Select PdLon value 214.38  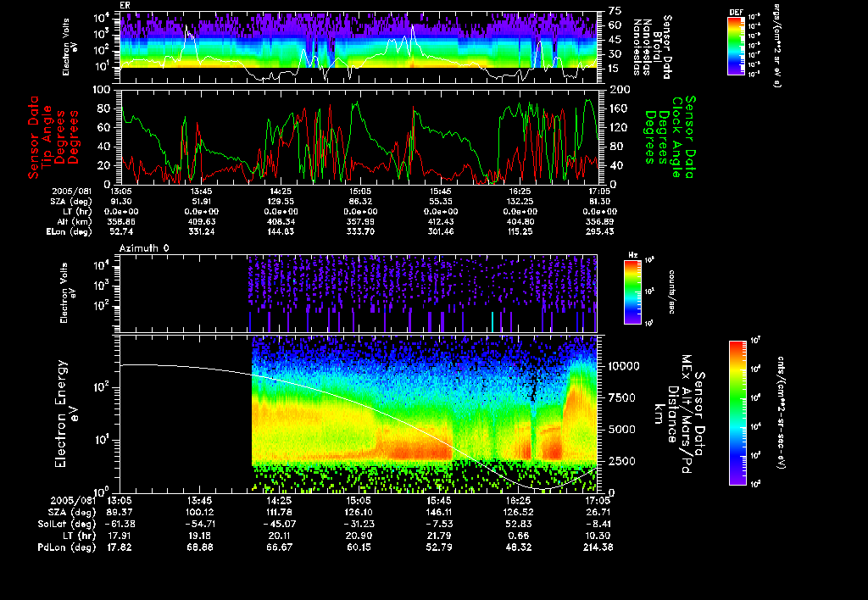point(598,547)
